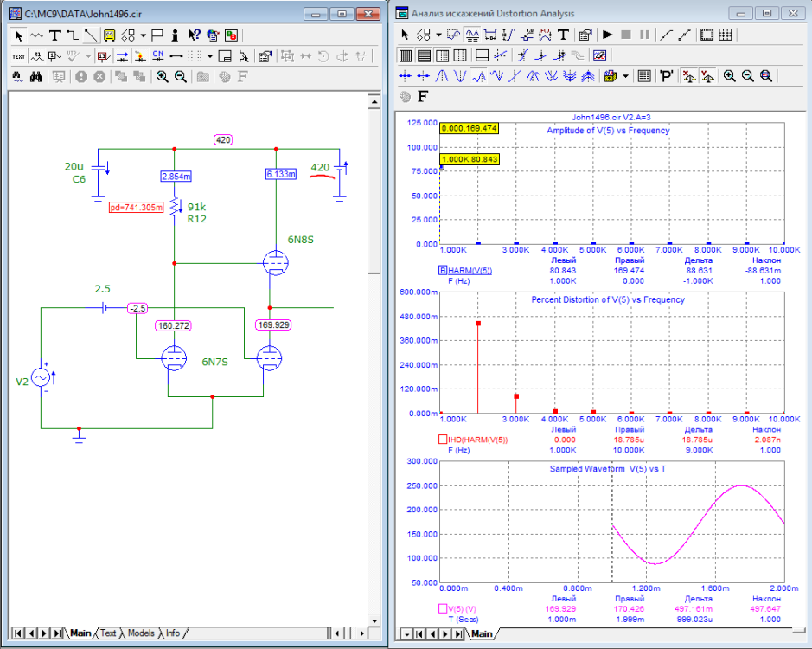The height and width of the screenshot is (649, 812).
Task: Toggle the IHD(HARM(V(5))) curve selector box
Action: tap(443, 440)
